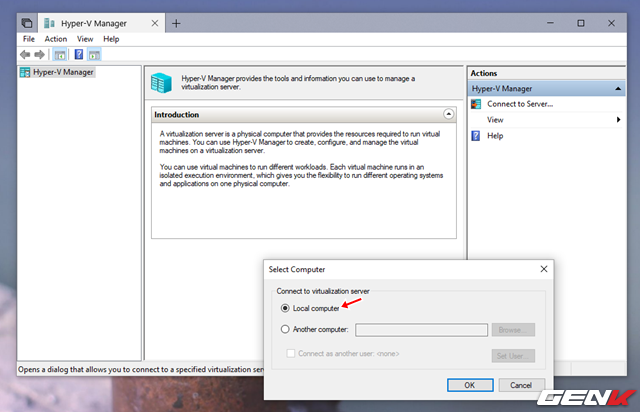
Task: Click the Help book icon in Actions pane
Action: pyautogui.click(x=476, y=136)
